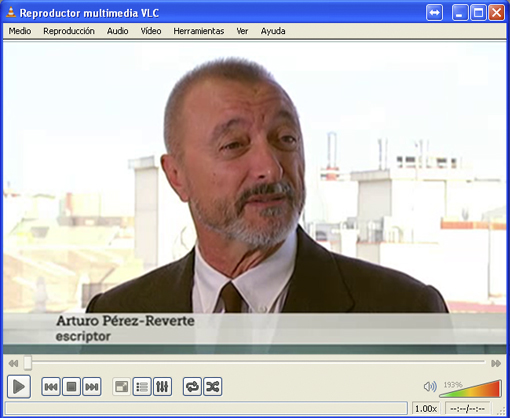Open the Medio menu
Screen dimensions: 510x418
click(x=20, y=31)
